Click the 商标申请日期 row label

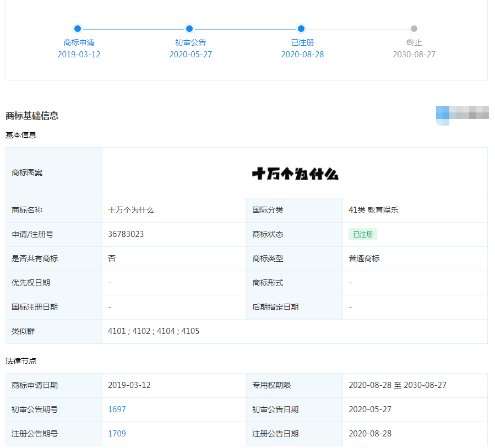pos(35,385)
